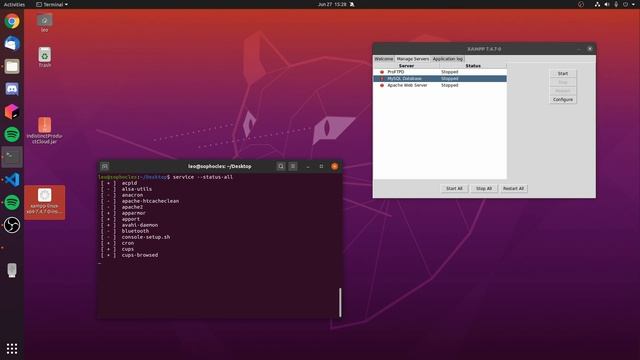Open the clock and calendar panel
640x360 pixels.
332,4
